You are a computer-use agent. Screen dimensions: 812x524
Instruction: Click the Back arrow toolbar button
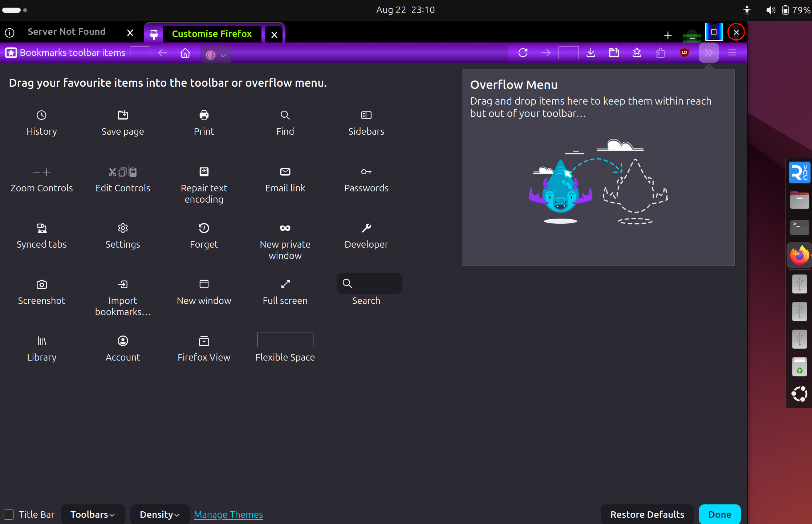(x=163, y=53)
